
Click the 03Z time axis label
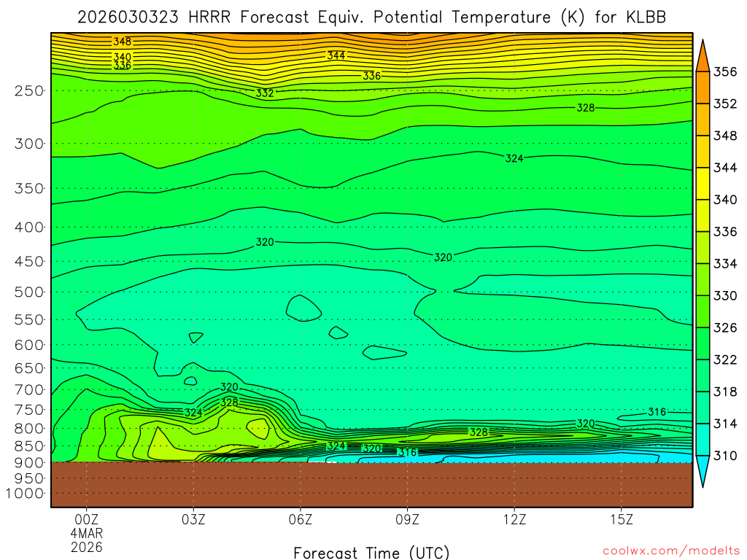pyautogui.click(x=193, y=519)
